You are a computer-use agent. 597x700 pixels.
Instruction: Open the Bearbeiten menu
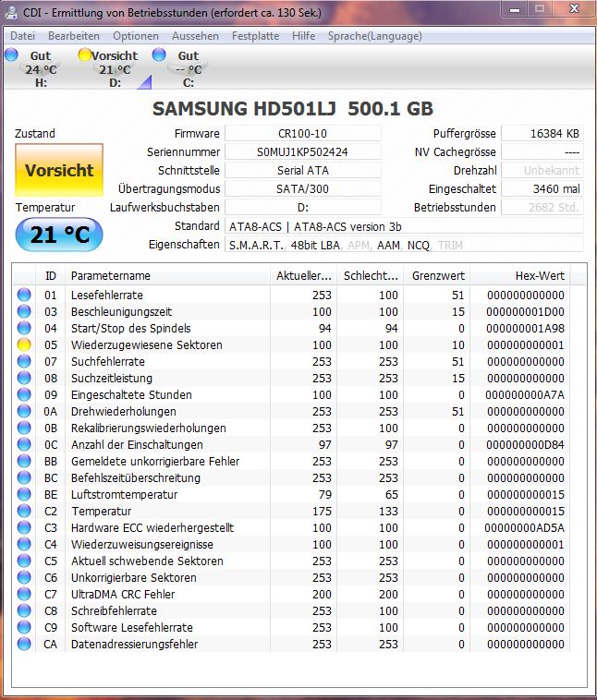(74, 36)
